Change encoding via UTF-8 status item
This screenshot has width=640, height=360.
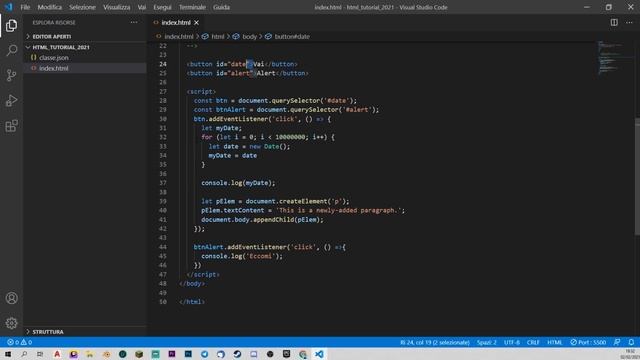[x=511, y=342]
